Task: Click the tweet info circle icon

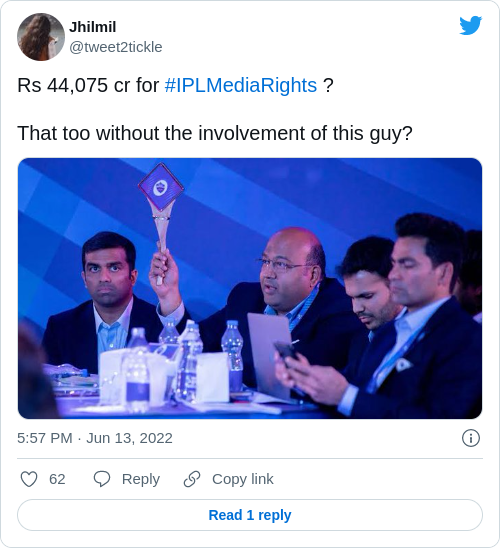Action: [x=471, y=438]
